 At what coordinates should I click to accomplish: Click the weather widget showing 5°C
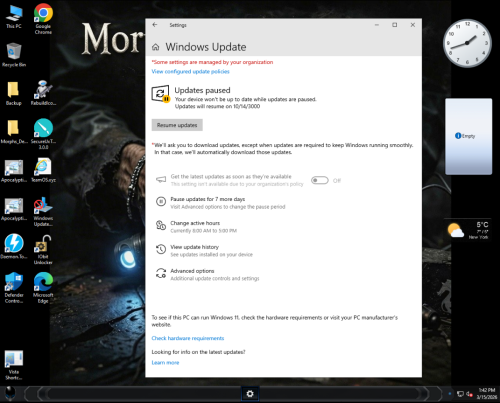(468, 230)
